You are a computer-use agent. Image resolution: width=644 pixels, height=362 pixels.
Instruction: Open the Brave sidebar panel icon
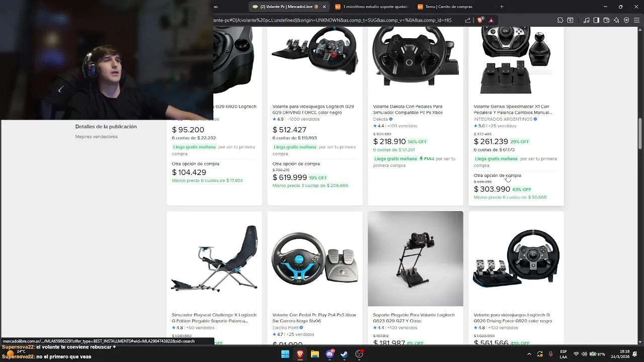coord(596,20)
